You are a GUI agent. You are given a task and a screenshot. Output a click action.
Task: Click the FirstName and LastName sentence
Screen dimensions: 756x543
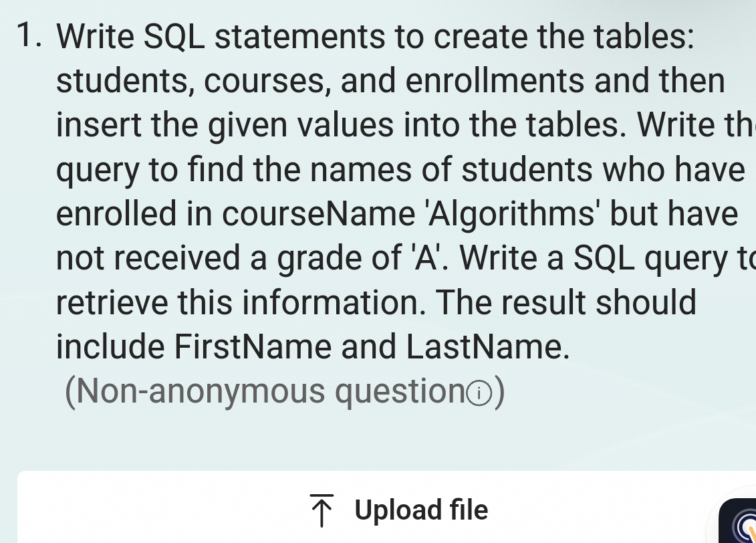314,346
